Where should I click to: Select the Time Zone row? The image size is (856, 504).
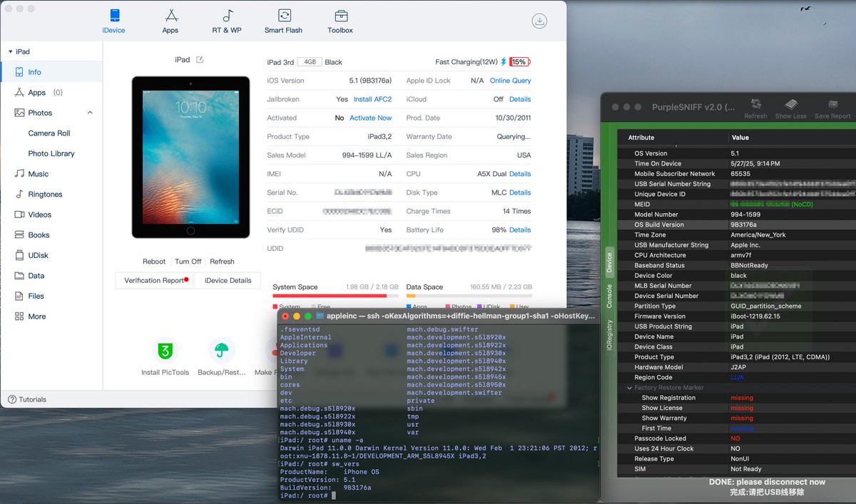(x=735, y=235)
